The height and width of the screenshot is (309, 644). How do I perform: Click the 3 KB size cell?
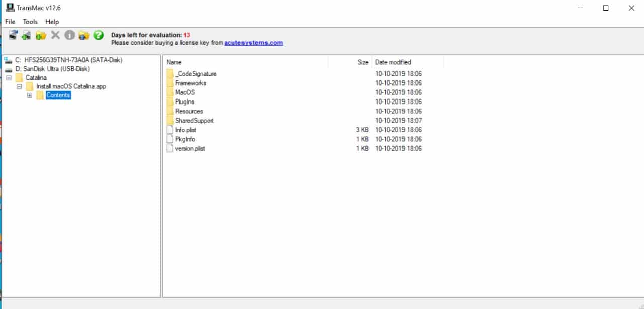[x=362, y=130]
